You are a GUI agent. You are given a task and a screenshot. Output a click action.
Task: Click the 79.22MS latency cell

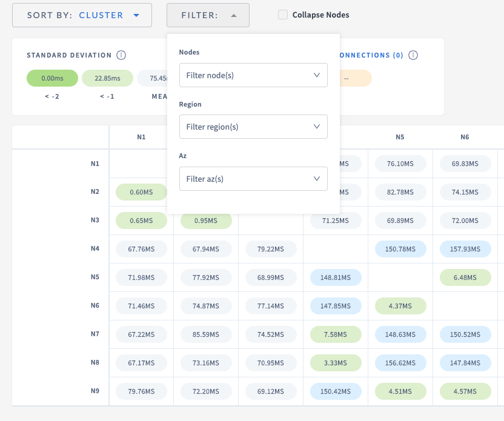(271, 249)
